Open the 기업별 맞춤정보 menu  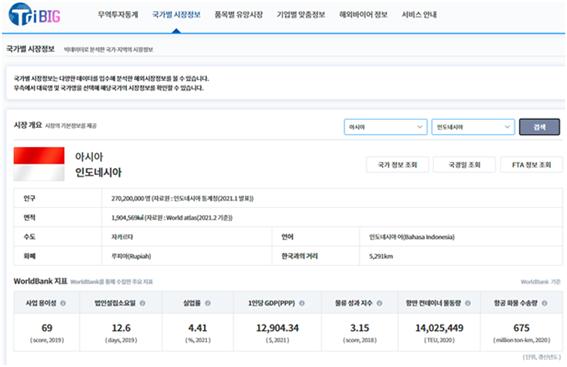tap(301, 15)
